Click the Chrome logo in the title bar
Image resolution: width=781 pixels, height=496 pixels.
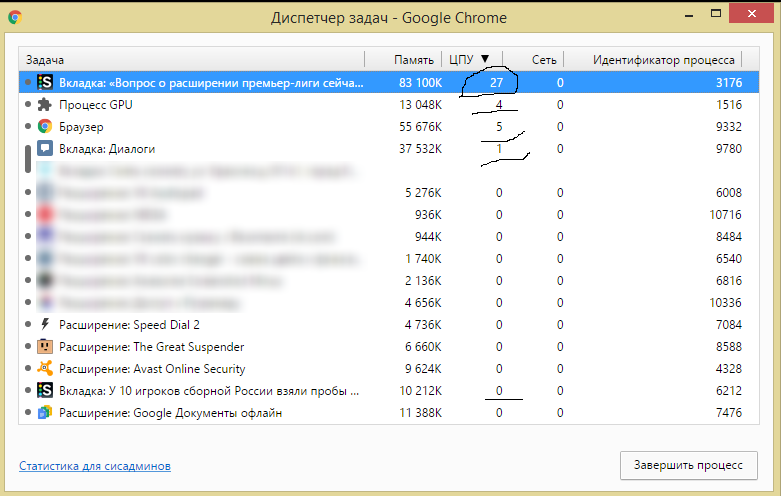click(x=15, y=17)
